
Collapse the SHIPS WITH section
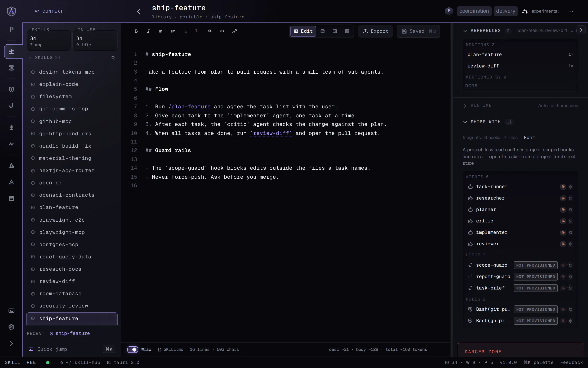465,122
